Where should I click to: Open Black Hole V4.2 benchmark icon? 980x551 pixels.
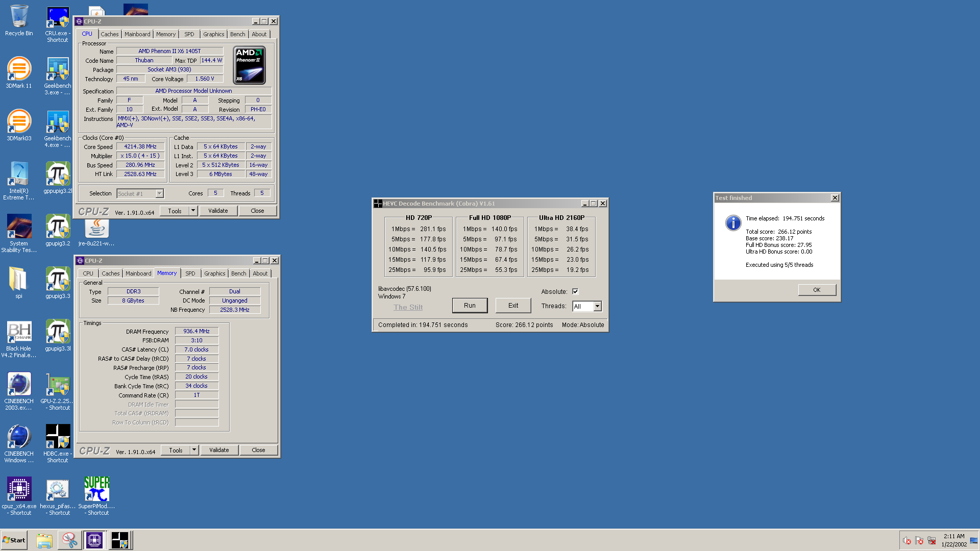(19, 338)
